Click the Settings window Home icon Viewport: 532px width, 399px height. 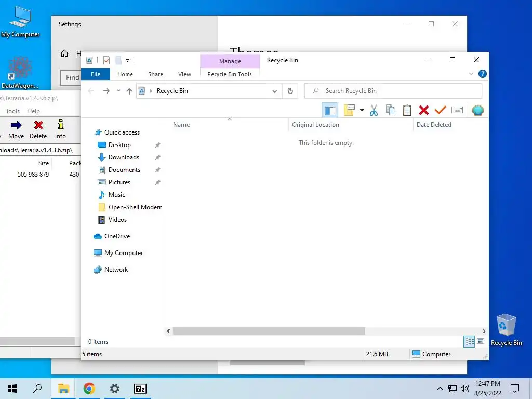tap(64, 54)
